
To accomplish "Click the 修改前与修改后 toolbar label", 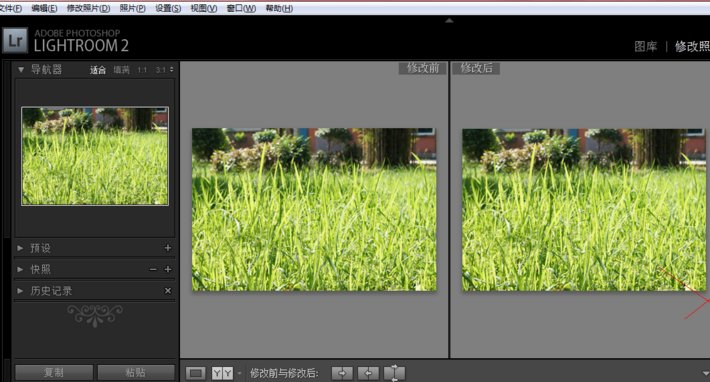I will [x=284, y=373].
